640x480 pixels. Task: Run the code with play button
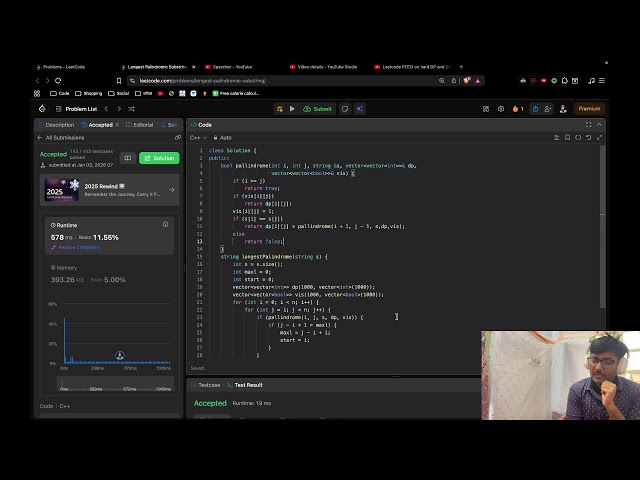pos(292,109)
